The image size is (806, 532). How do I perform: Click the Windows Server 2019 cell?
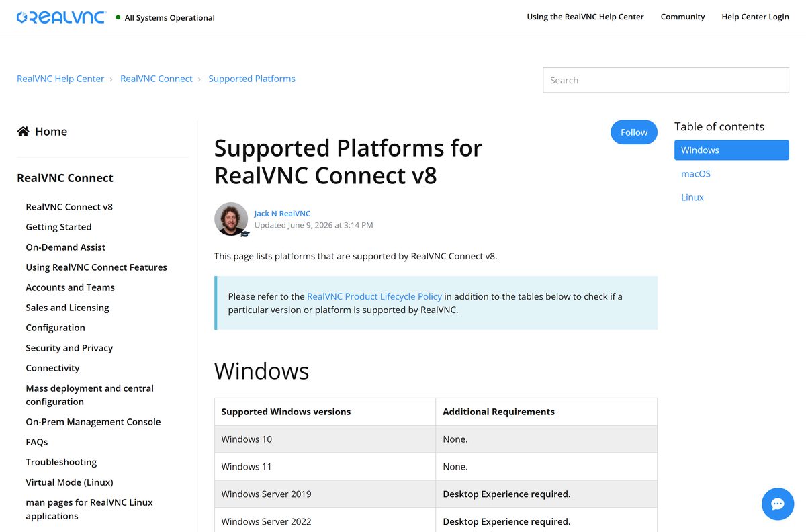click(x=325, y=494)
